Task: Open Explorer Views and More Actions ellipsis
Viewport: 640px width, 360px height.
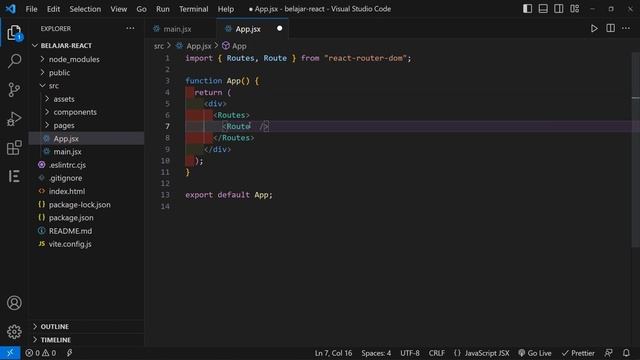Action: click(x=130, y=28)
